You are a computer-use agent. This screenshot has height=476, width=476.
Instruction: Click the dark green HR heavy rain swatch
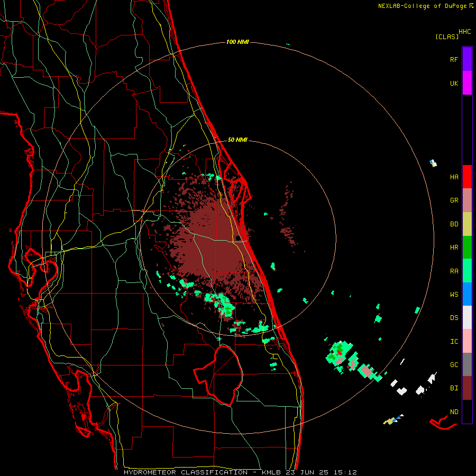[x=467, y=247]
